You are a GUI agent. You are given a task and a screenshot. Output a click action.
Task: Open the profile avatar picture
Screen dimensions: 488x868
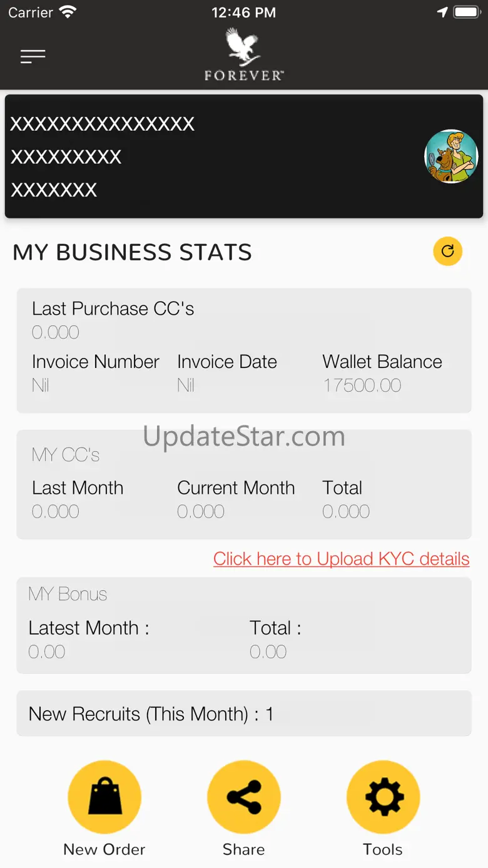pos(451,156)
